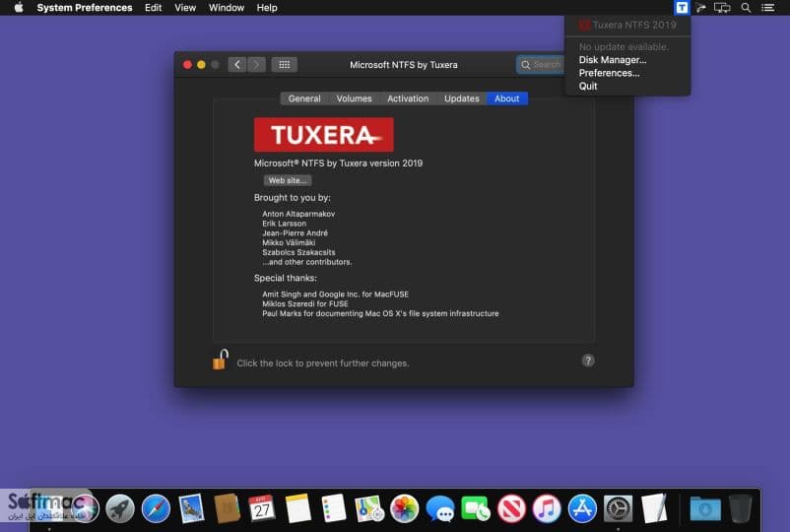
Task: Click the 'Microsoft NTFS by Tuxera' window title
Action: 404,64
